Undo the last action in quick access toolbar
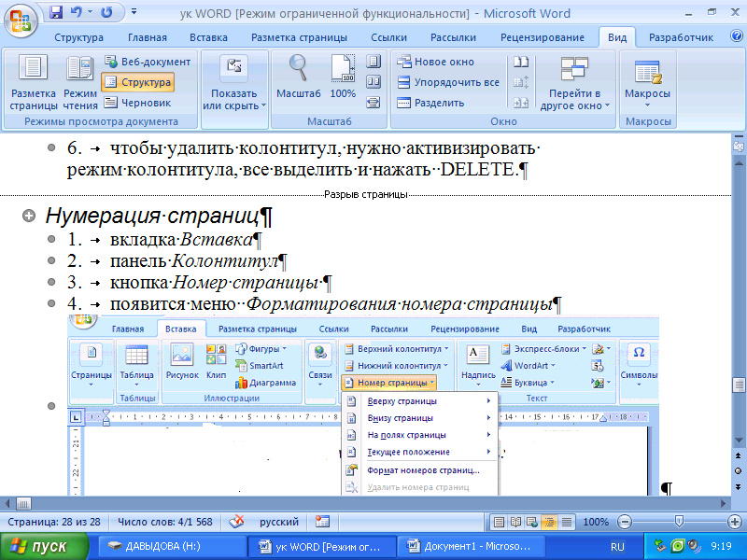747x560 pixels. 76,12
